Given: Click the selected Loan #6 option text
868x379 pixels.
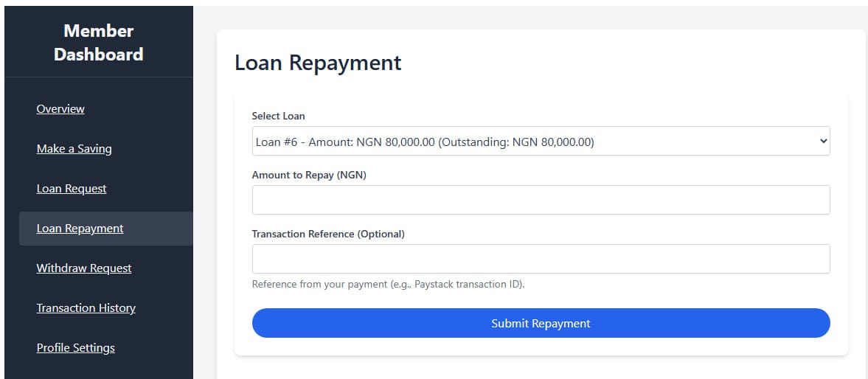Looking at the screenshot, I should coord(424,142).
